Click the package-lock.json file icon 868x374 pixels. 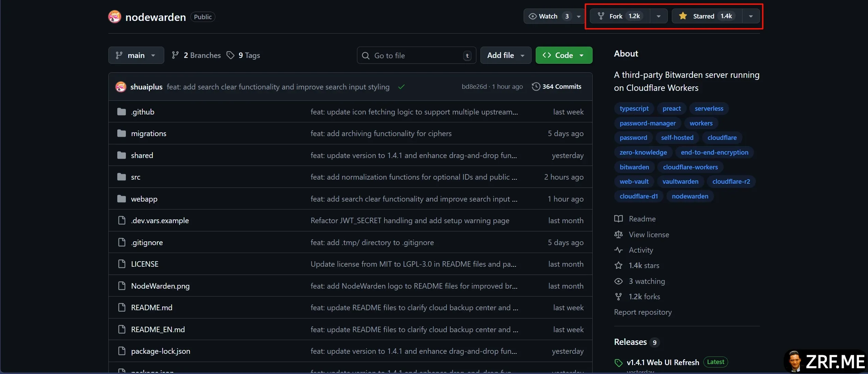(121, 351)
